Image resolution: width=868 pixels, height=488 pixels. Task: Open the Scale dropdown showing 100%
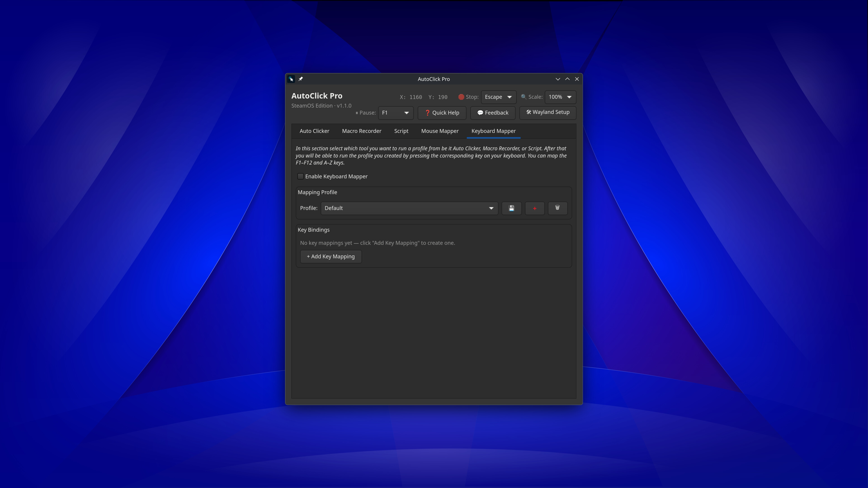560,97
